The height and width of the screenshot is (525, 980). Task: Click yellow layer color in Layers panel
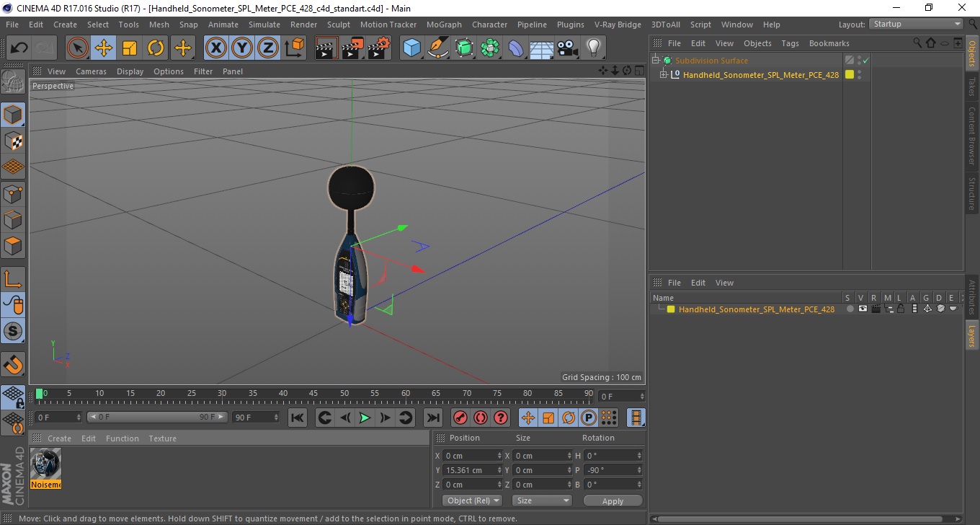pyautogui.click(x=671, y=309)
